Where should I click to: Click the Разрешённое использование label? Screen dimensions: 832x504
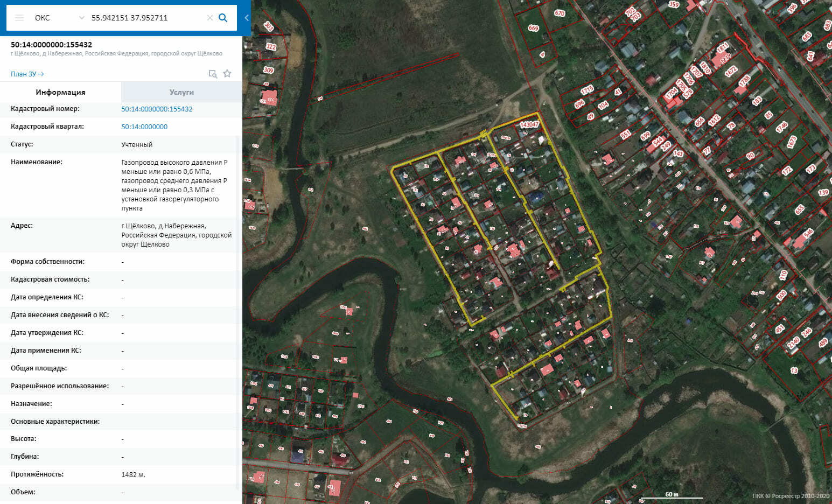tap(60, 386)
